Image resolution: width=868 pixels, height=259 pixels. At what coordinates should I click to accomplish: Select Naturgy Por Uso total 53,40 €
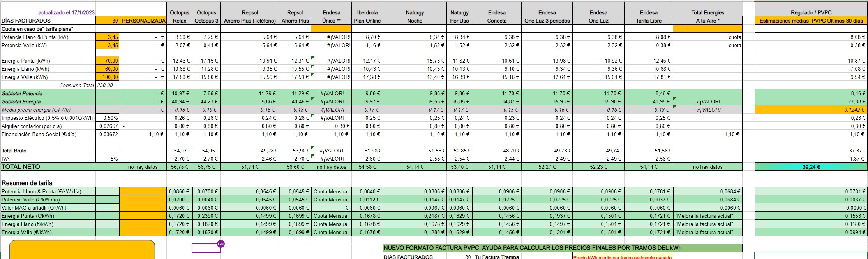(459, 167)
